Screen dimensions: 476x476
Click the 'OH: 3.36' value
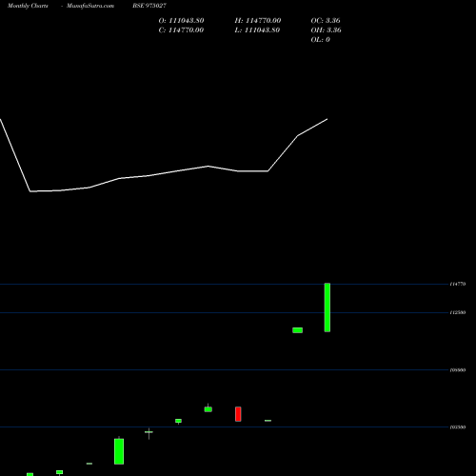pyautogui.click(x=326, y=30)
